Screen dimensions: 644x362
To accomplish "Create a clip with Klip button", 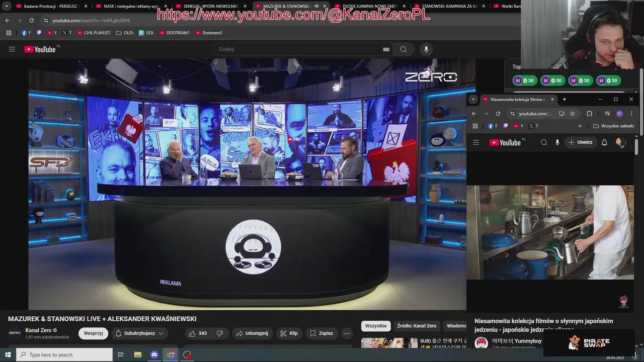I will pyautogui.click(x=289, y=333).
